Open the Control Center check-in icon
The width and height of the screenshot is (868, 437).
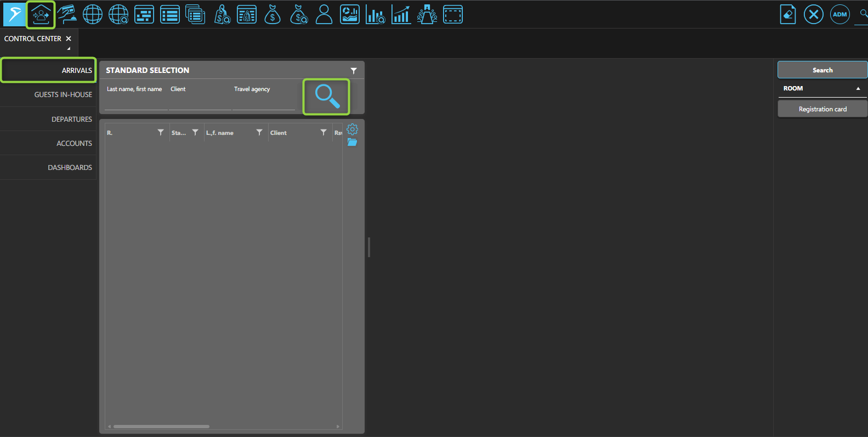[41, 15]
